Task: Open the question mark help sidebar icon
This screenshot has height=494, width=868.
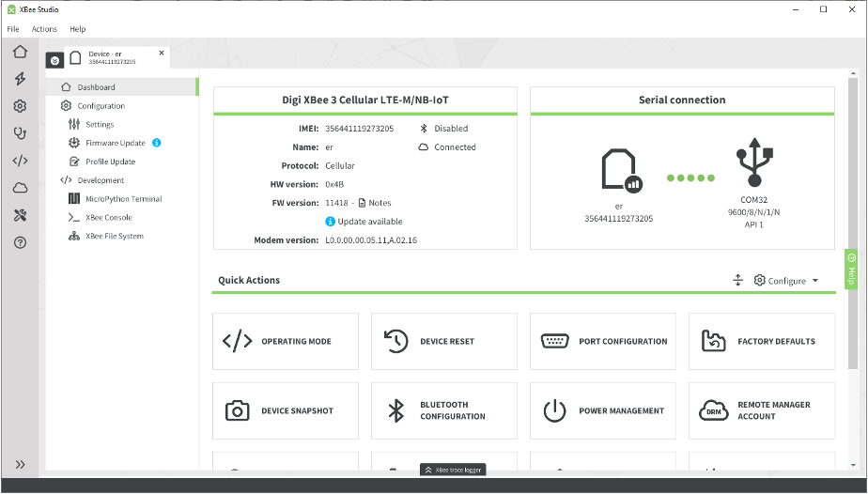Action: (x=20, y=242)
